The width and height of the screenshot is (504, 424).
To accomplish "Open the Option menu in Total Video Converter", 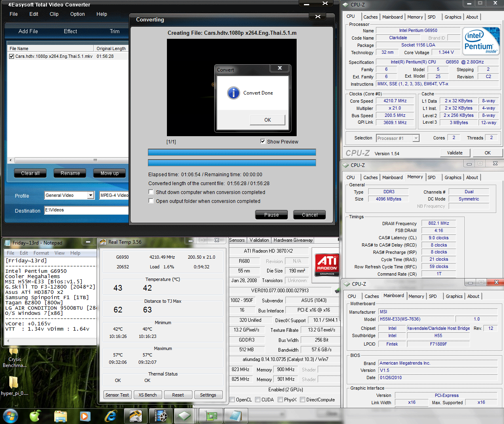I will click(78, 14).
